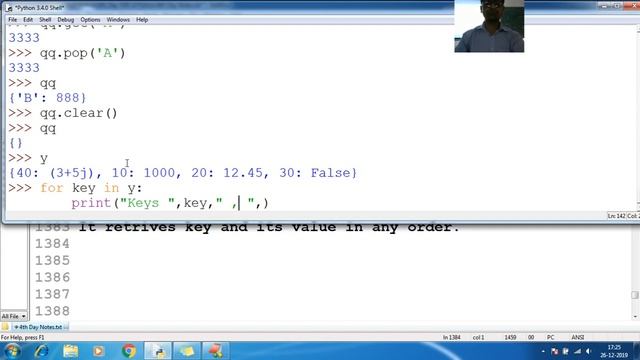Click the volume speaker tray icon

[589, 351]
